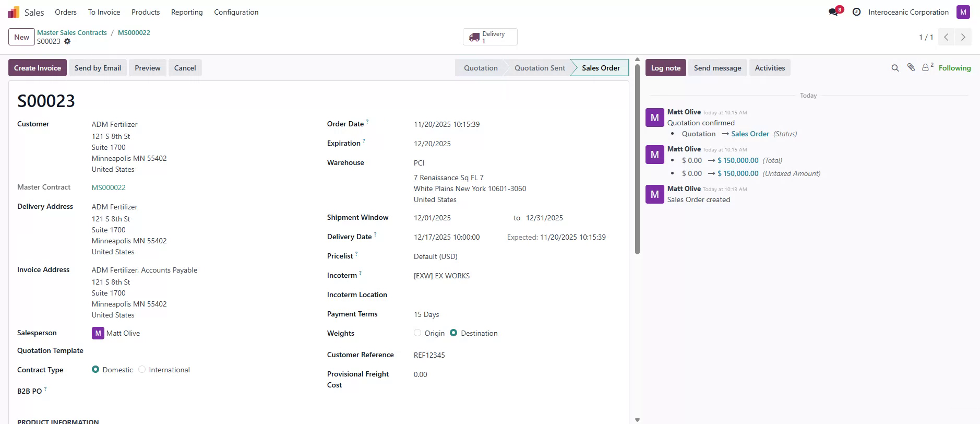Click the Preview button
The image size is (980, 424).
point(148,68)
